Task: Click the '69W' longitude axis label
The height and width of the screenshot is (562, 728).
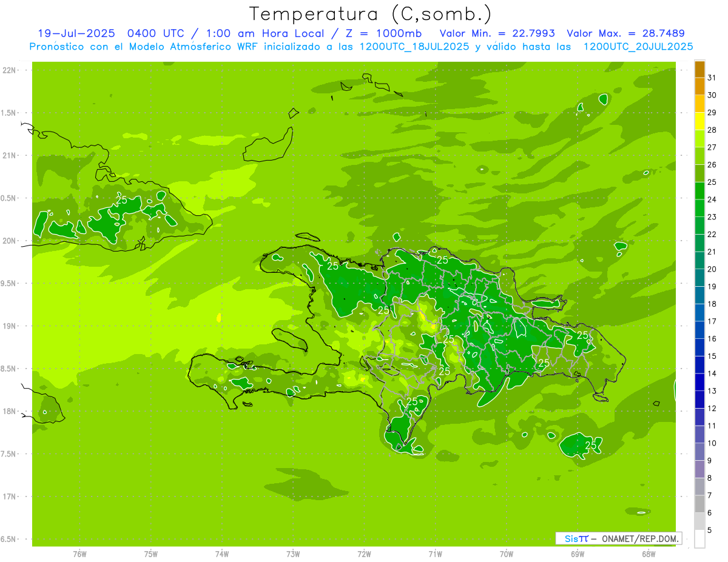Action: pyautogui.click(x=578, y=554)
